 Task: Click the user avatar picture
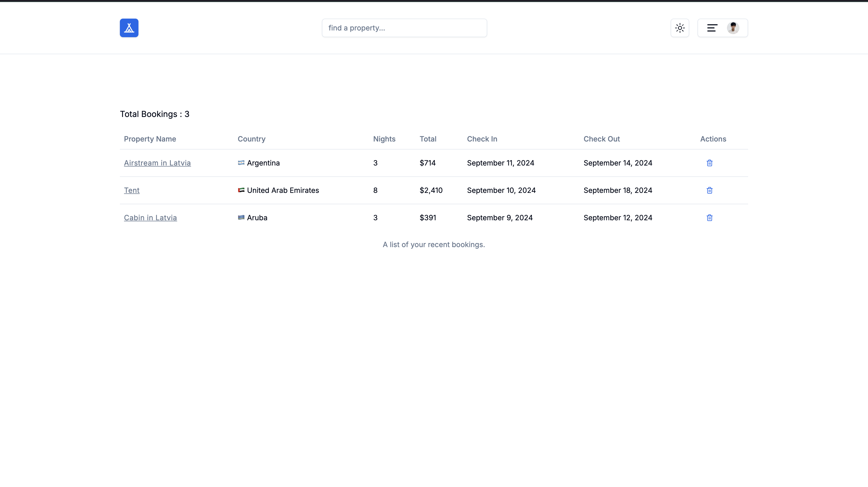(733, 28)
